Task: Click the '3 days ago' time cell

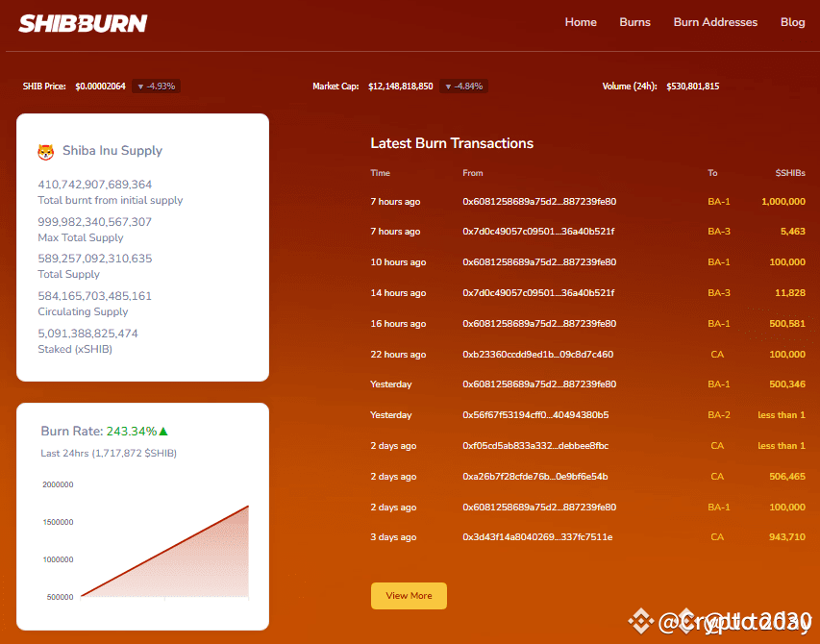Action: pos(393,537)
